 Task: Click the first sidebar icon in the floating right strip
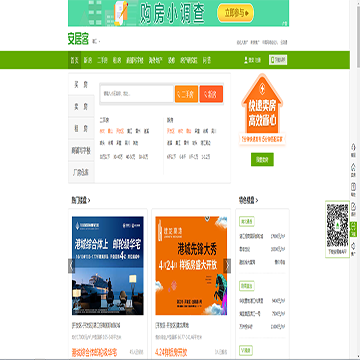pos(354,148)
